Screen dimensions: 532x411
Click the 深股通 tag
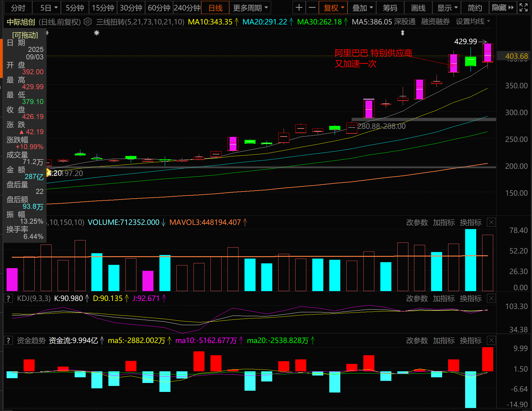pos(405,21)
